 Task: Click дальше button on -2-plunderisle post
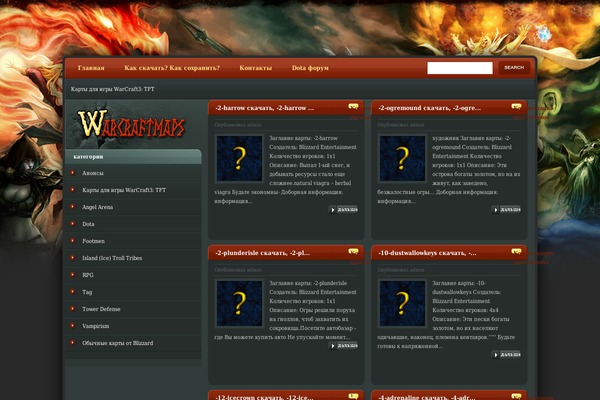click(343, 346)
